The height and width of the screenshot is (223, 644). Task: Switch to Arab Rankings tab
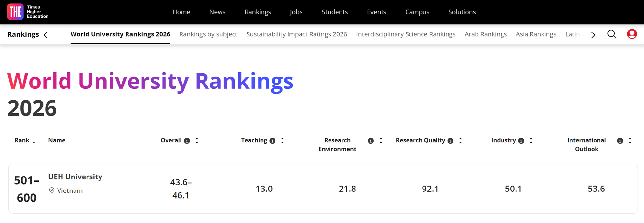click(x=486, y=34)
